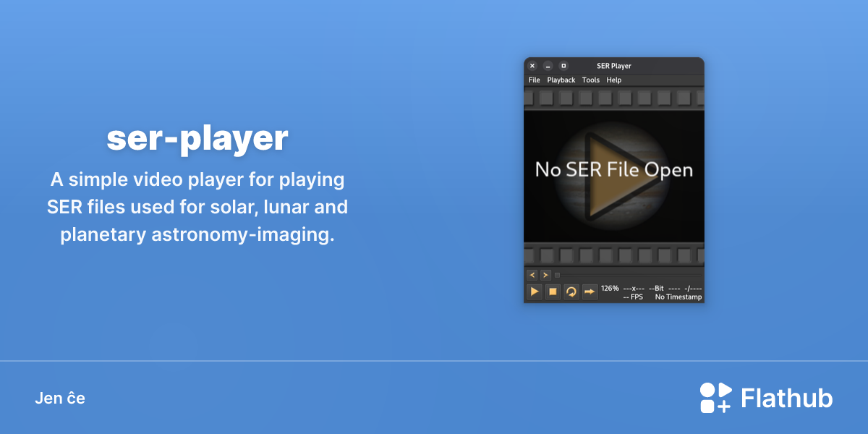
Task: Maximize the SER Player window
Action: [564, 66]
